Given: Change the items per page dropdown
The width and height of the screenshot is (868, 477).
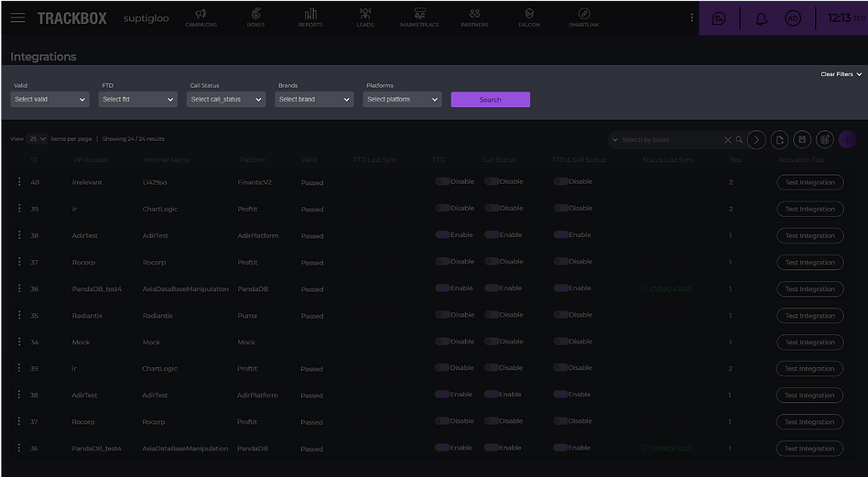Looking at the screenshot, I should coord(38,139).
